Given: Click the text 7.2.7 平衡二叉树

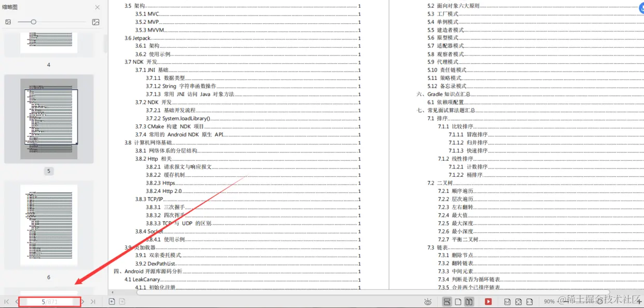Looking at the screenshot, I should (x=458, y=240).
